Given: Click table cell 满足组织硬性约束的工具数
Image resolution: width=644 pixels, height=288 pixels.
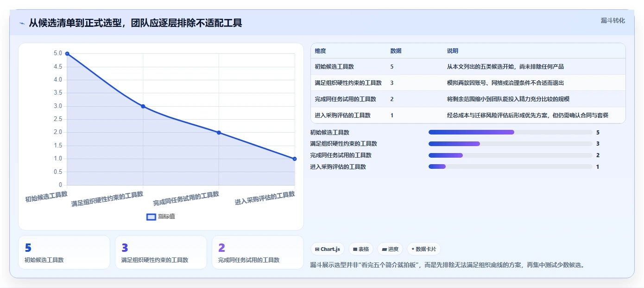Looking at the screenshot, I should [x=348, y=83].
